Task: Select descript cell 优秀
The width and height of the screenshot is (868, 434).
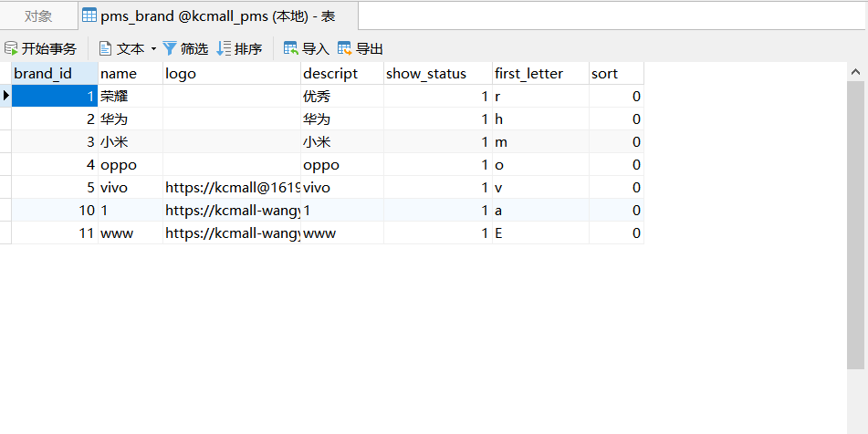Action: [342, 97]
